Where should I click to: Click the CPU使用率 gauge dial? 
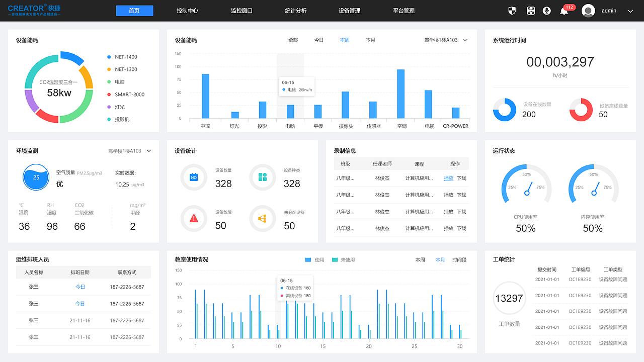527,184
